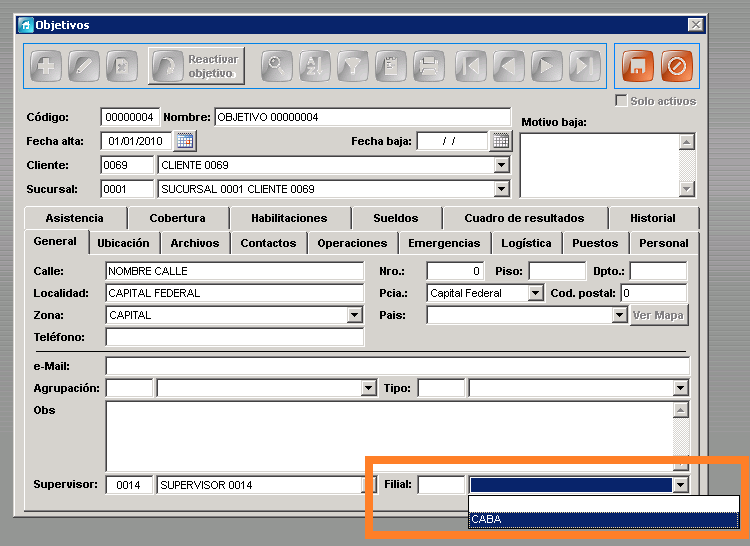Click Motivo baja scroll down arrow
This screenshot has width=750, height=546.
[687, 189]
